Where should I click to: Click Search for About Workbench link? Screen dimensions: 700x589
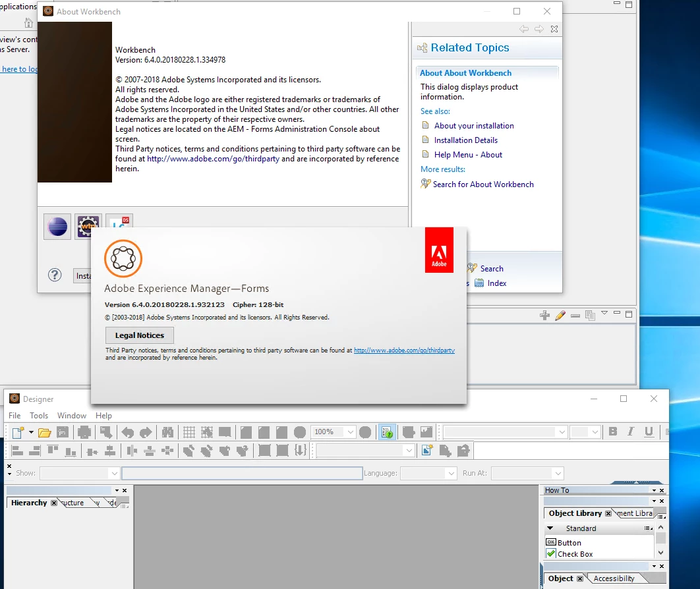483,184
